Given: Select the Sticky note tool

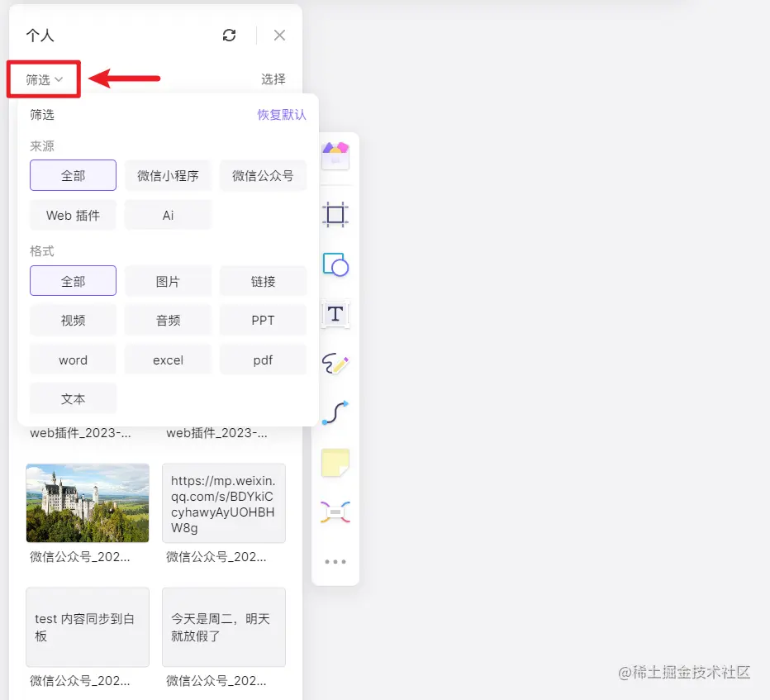Looking at the screenshot, I should tap(335, 462).
